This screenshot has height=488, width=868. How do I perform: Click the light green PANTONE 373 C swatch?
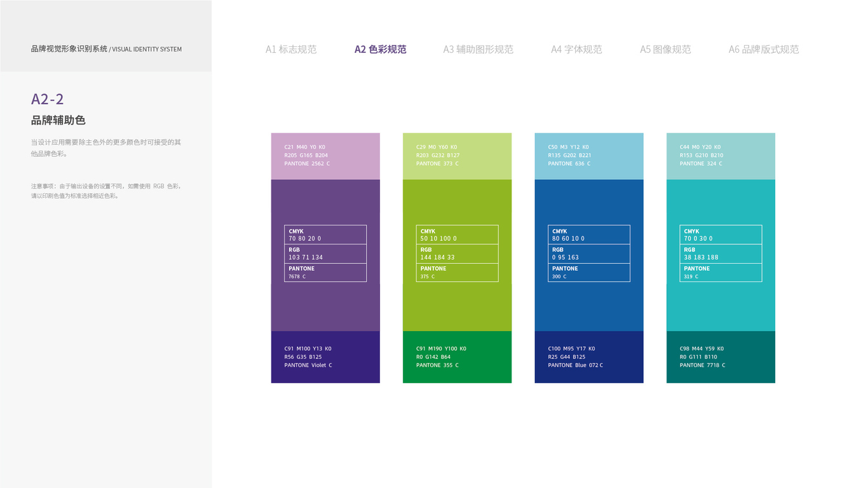(457, 156)
